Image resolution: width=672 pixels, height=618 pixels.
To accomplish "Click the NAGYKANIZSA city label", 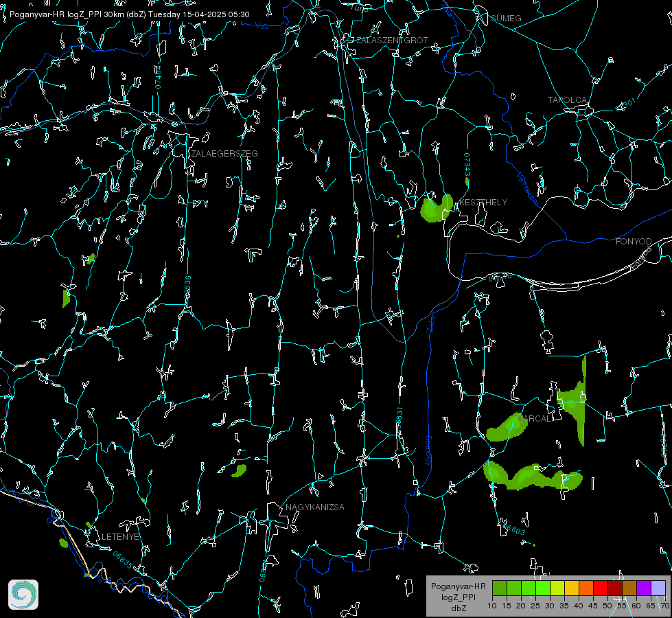I will (x=315, y=507).
